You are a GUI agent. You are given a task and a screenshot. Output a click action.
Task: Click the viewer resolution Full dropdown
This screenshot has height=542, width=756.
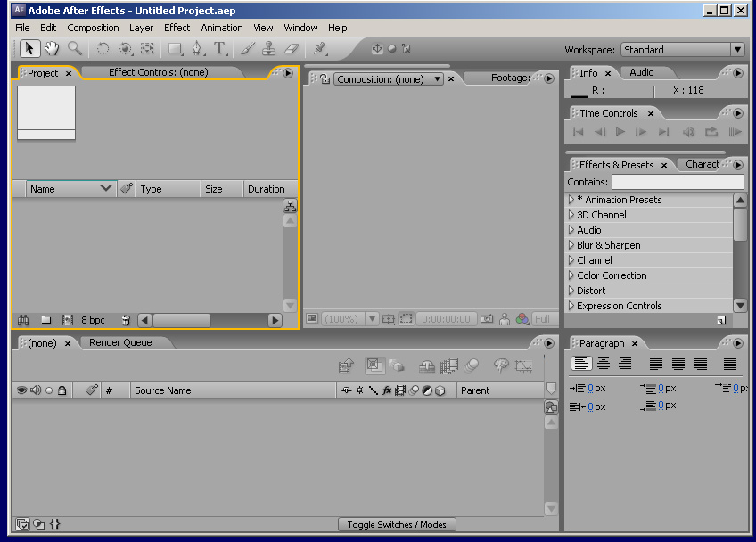tap(544, 319)
